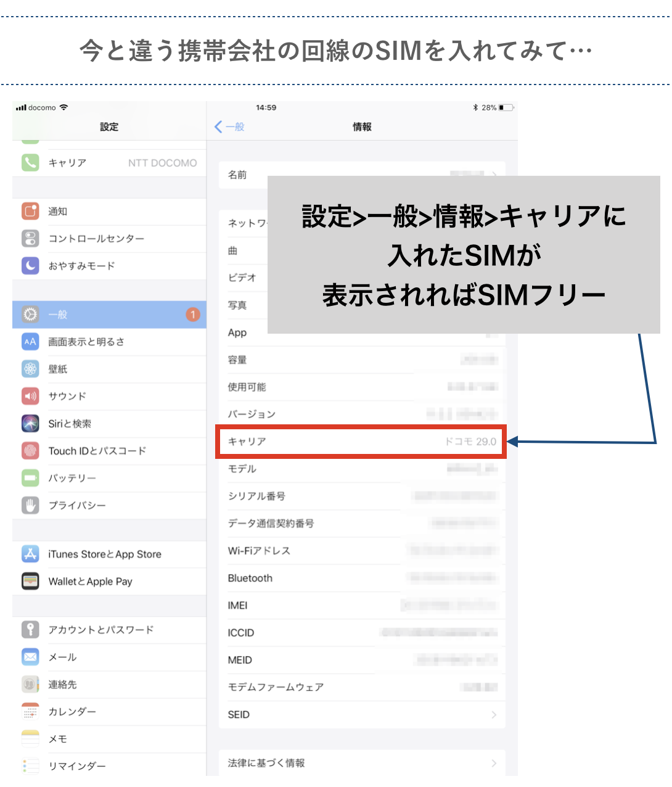Open WalletとApple Pay settings icon
Viewport: 672px width, 787px height.
[30, 581]
